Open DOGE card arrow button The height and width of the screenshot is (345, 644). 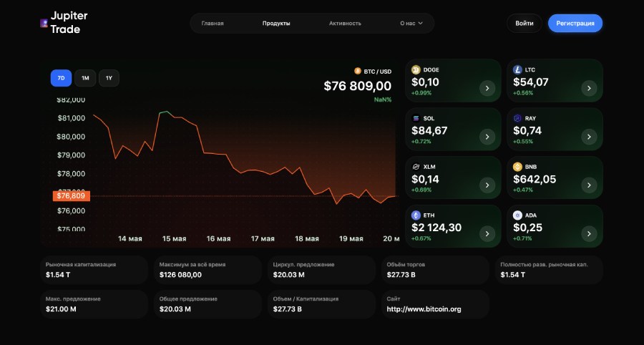487,88
